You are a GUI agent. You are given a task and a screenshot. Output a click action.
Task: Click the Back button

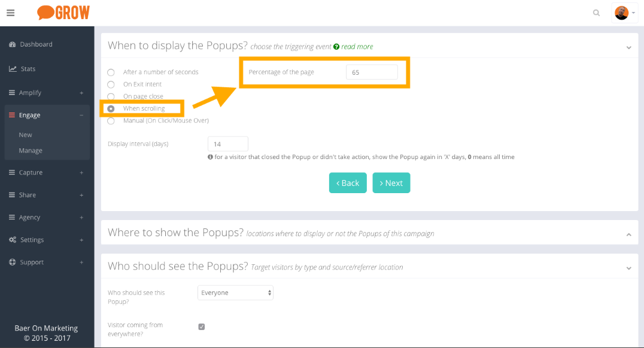(348, 183)
